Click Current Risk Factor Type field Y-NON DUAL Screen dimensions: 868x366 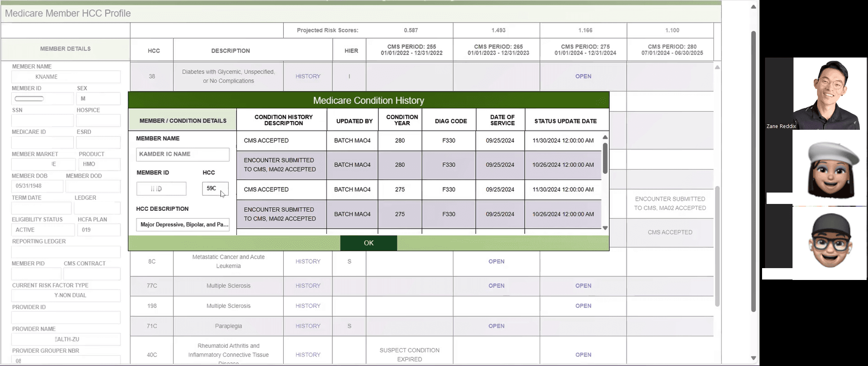click(x=66, y=295)
